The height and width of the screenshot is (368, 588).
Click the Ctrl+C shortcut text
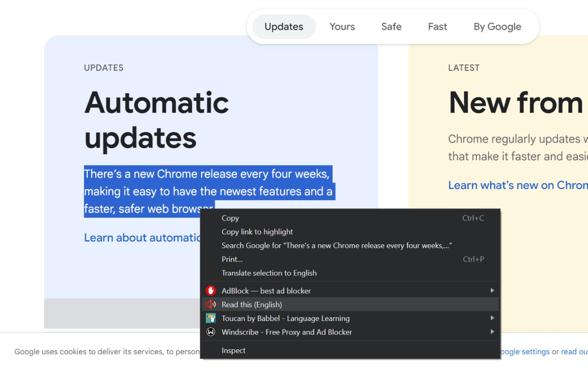tap(473, 218)
